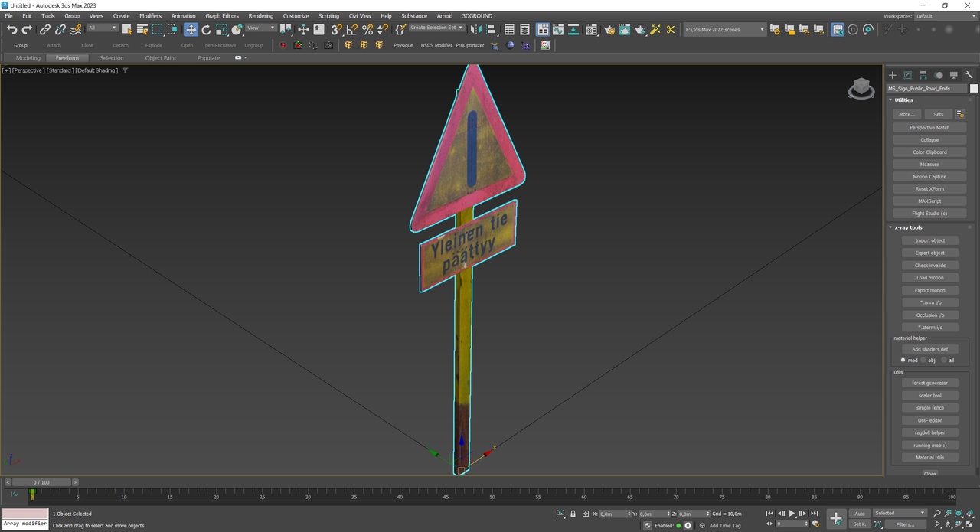980x532 pixels.
Task: Select the Move tool in main toolbar
Action: pyautogui.click(x=191, y=30)
